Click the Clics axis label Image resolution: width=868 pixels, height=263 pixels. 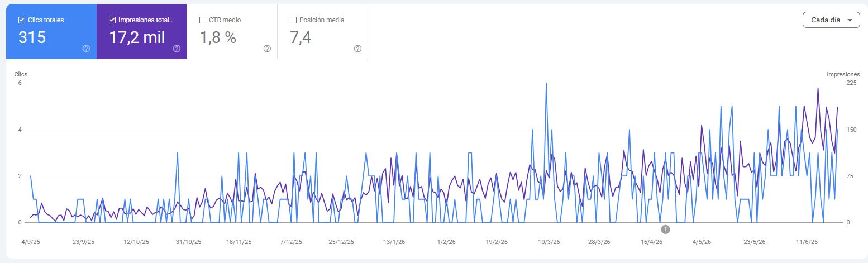21,74
